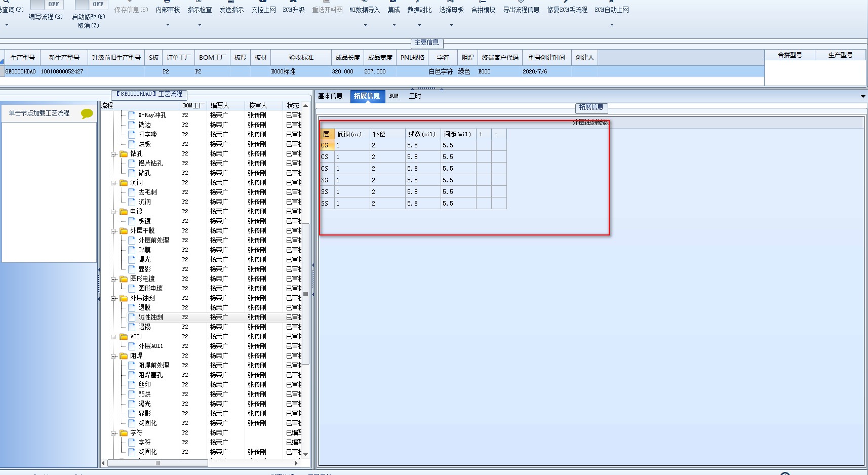Screen dimensions: 868x475
Task: Click the 发送指示 toolbar button
Action: [x=231, y=10]
